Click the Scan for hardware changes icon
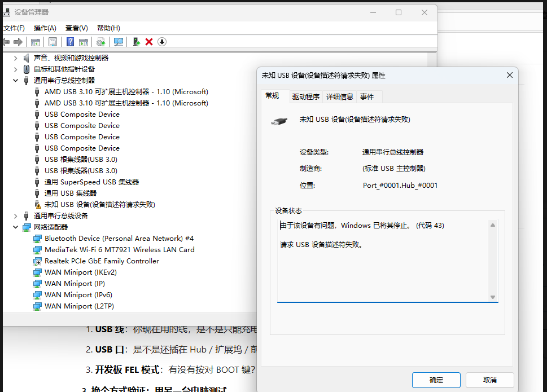This screenshot has width=547, height=392. [x=119, y=42]
